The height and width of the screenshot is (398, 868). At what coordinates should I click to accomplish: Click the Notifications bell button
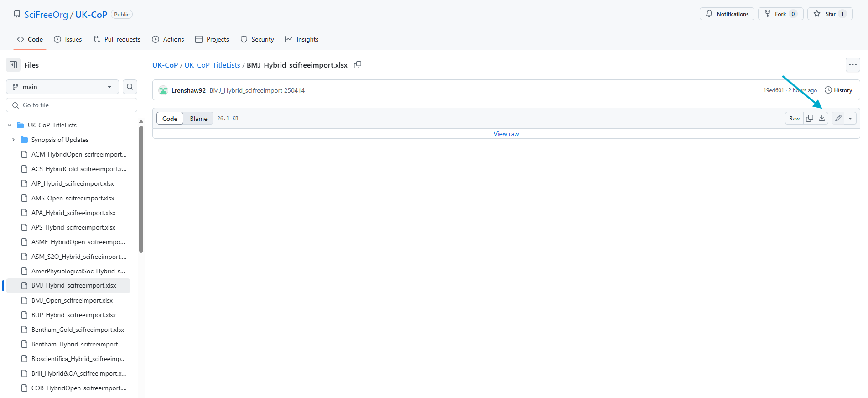tap(727, 14)
